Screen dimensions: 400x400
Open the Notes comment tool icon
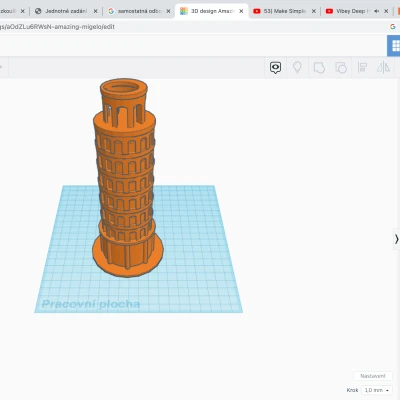(275, 68)
